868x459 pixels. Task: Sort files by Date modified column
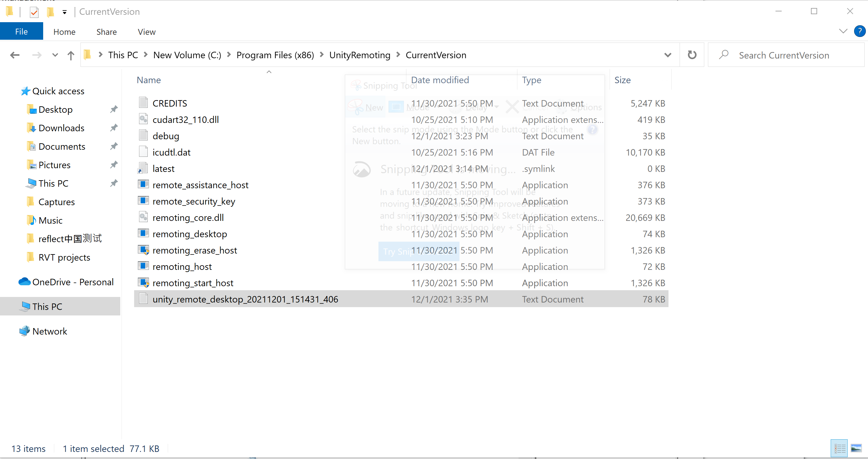pos(440,80)
